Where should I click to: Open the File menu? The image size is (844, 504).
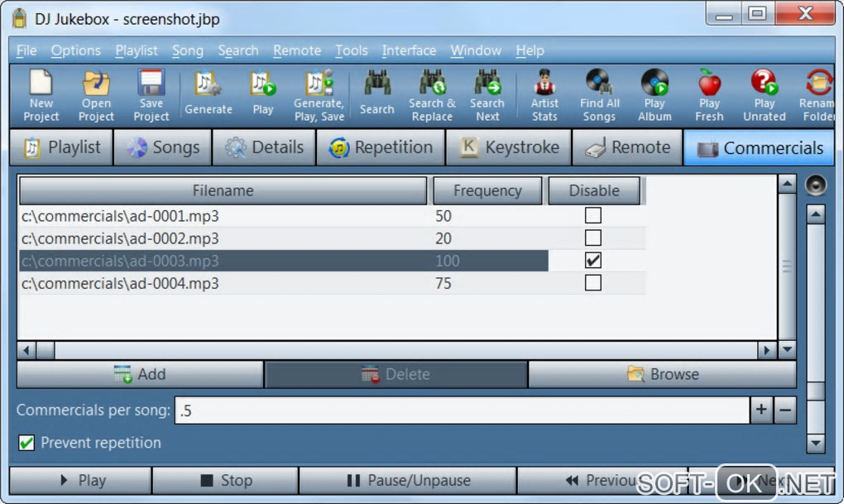pyautogui.click(x=26, y=50)
